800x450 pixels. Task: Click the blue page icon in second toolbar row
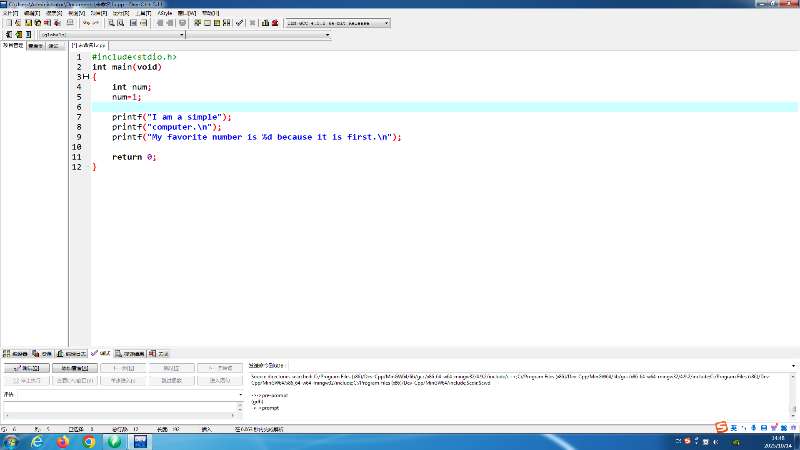coord(28,35)
